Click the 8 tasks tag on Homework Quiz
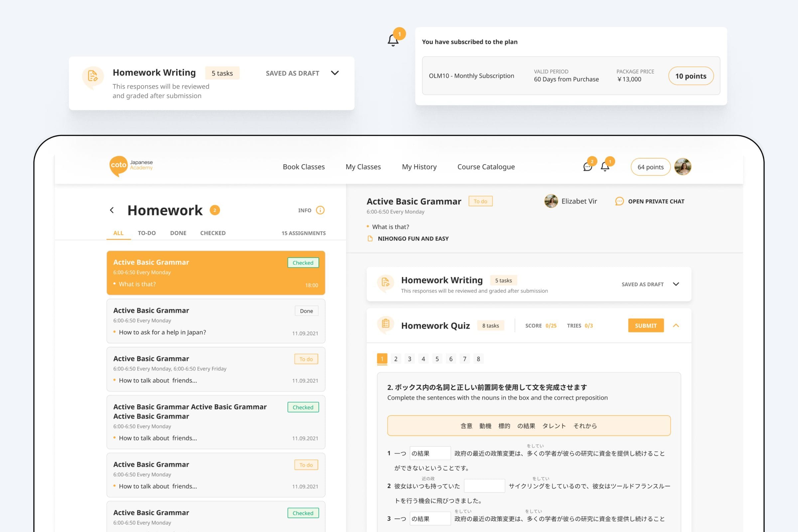Image resolution: width=798 pixels, height=532 pixels. click(491, 326)
